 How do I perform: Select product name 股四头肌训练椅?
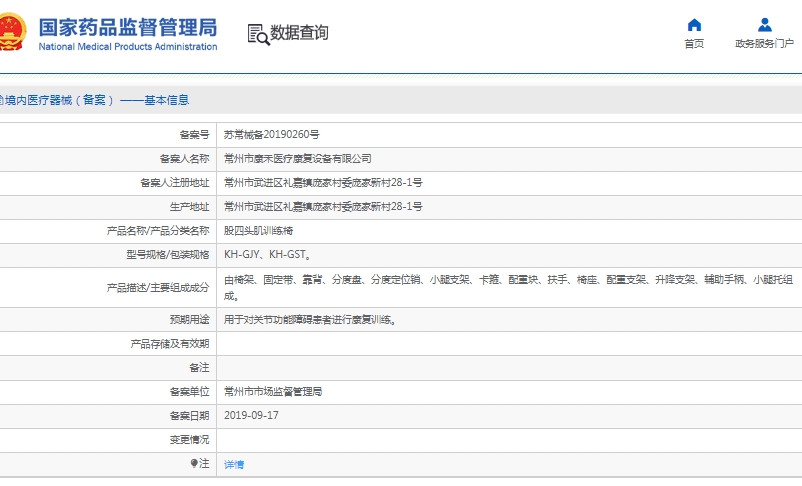tap(258, 231)
